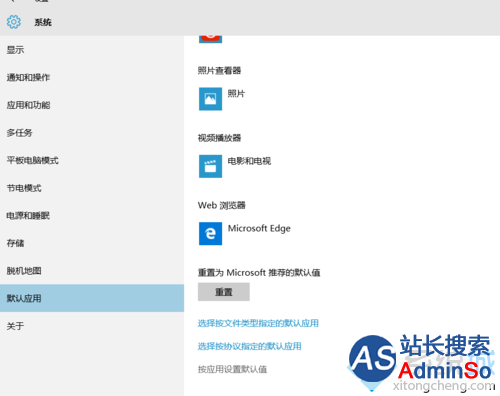Click the Microsoft Edge app name

pos(259,229)
